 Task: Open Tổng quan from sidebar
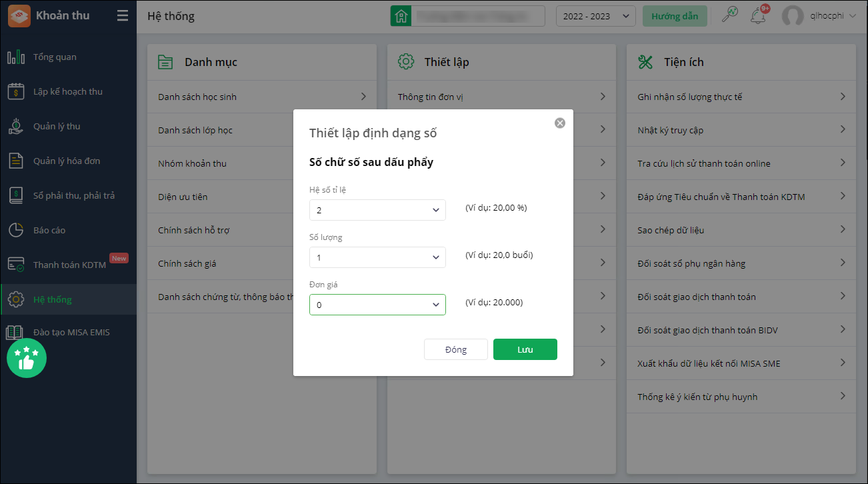pyautogui.click(x=55, y=57)
